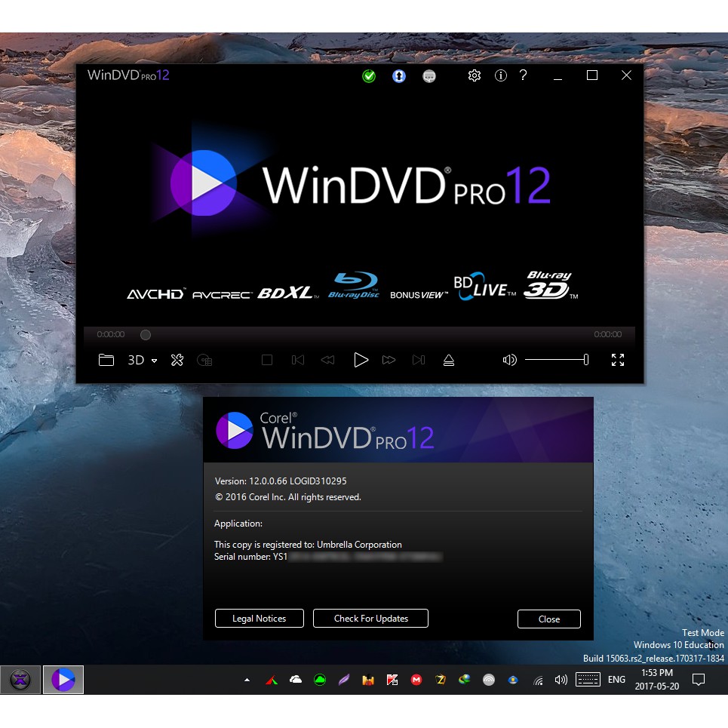
Task: Open the About info icon
Action: 500,75
